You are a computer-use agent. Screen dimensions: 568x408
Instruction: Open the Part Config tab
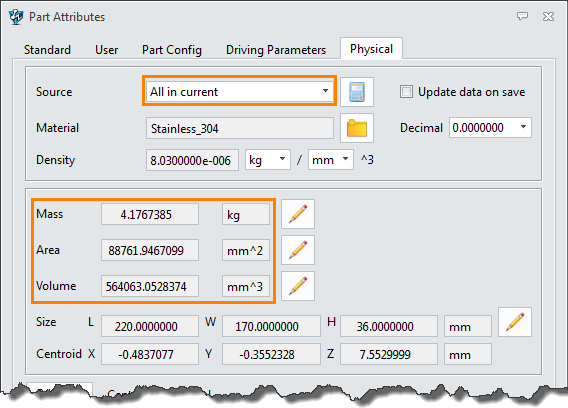coord(172,50)
